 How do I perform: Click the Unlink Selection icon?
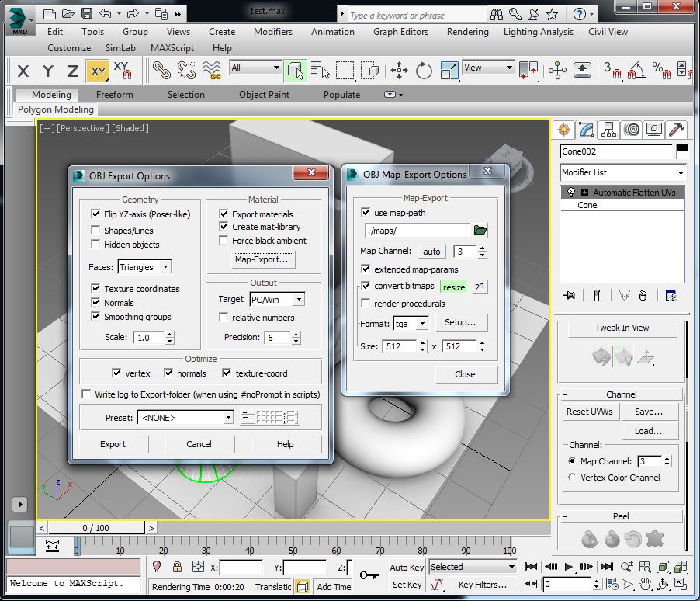coord(186,70)
